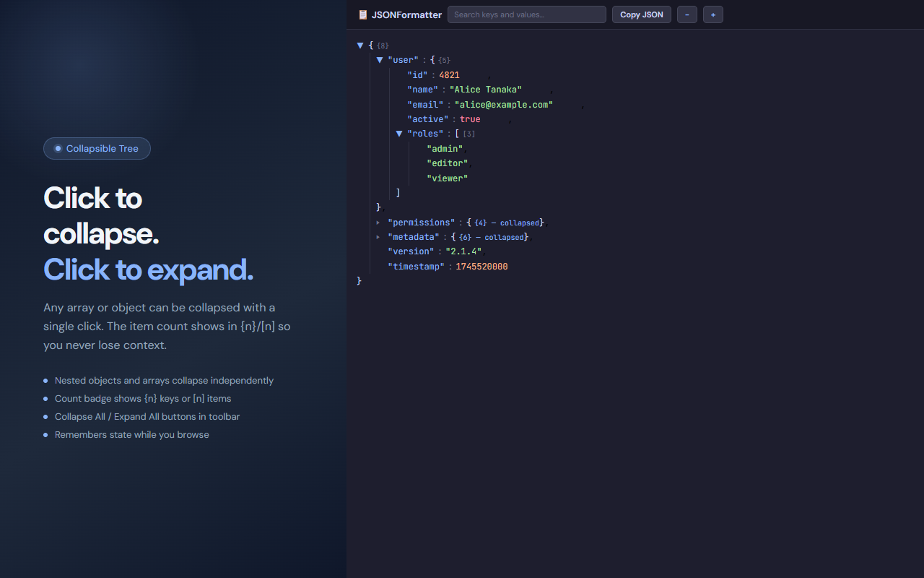The width and height of the screenshot is (924, 578).
Task: Click the Copy JSON button
Action: point(642,14)
